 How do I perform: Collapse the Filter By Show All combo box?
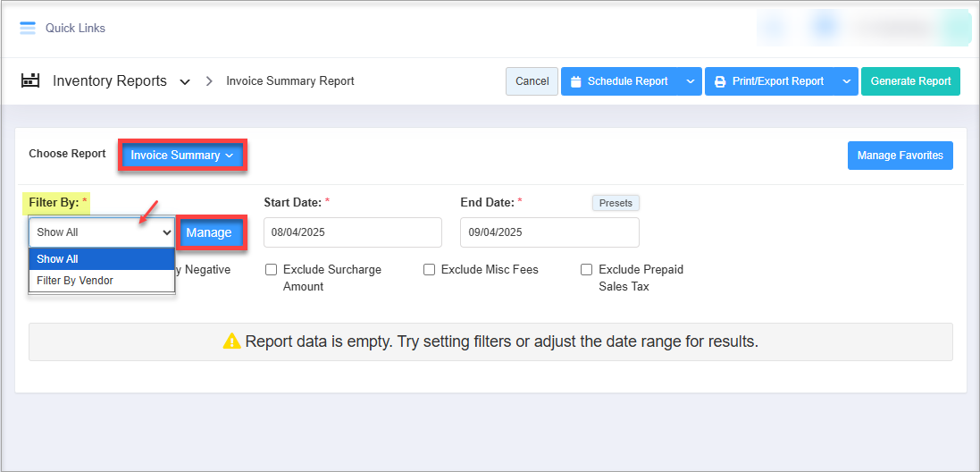tap(102, 232)
